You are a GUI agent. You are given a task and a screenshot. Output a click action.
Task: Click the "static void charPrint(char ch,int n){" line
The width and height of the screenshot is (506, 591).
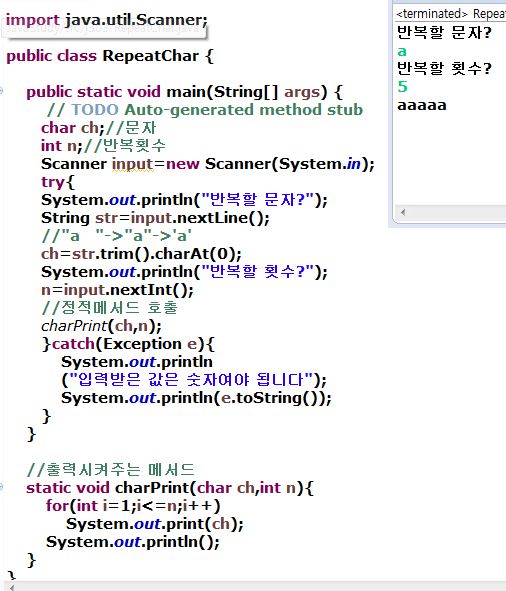point(170,488)
